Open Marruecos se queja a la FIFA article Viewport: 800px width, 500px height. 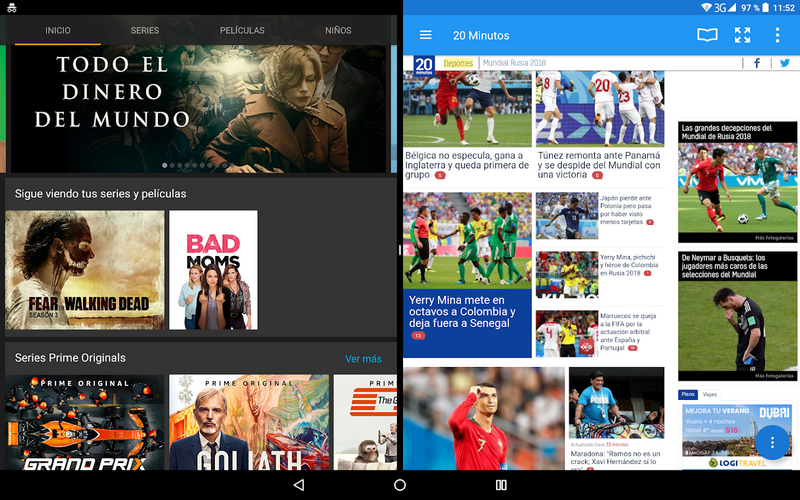628,332
